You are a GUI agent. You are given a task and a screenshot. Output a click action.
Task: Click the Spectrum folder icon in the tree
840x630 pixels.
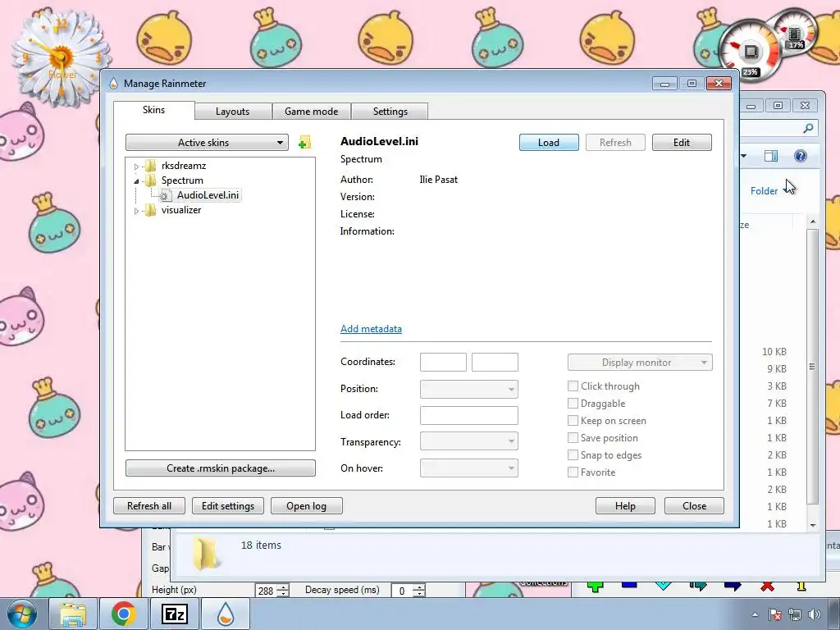(x=151, y=180)
